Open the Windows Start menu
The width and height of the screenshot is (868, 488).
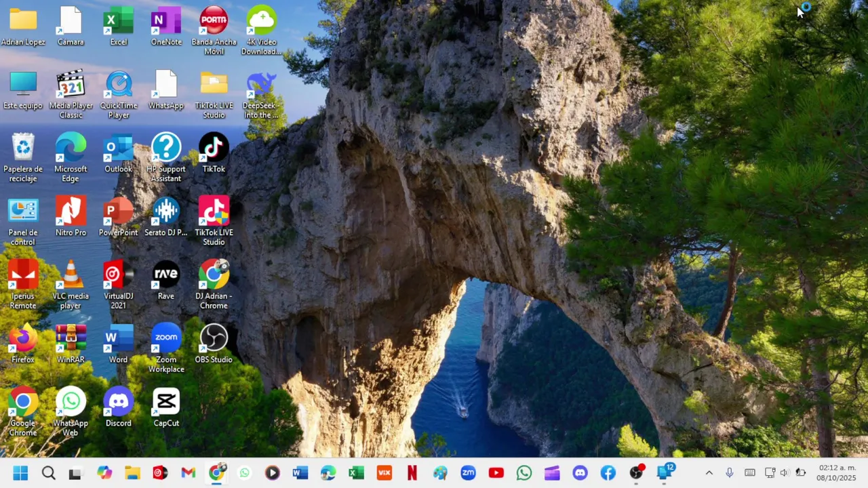[x=20, y=473]
